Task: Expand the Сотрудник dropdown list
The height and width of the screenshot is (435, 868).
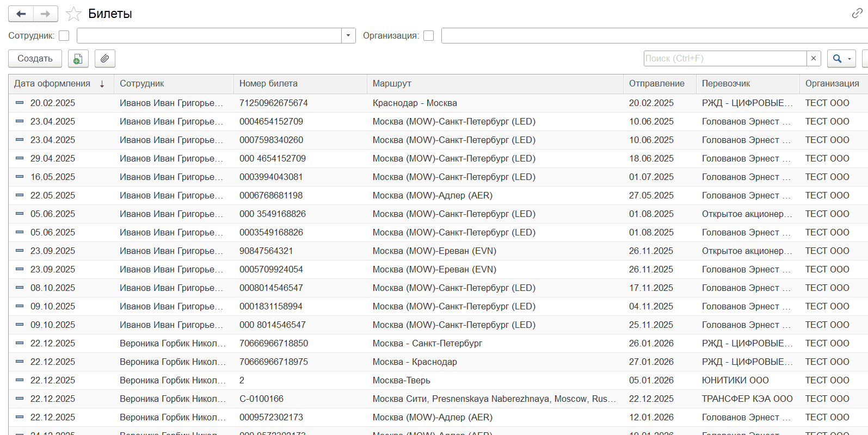Action: click(x=348, y=36)
